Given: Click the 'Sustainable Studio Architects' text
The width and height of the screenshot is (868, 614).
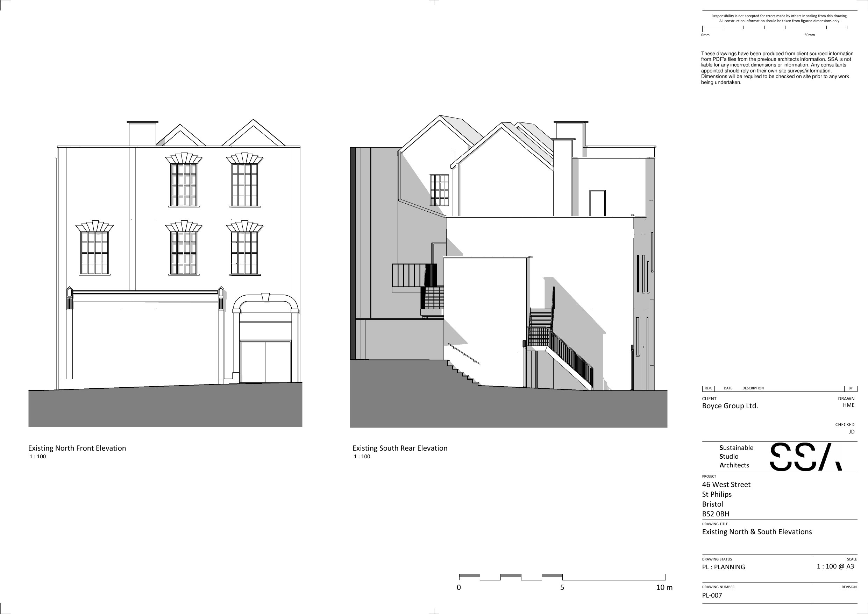Looking at the screenshot, I should (736, 456).
